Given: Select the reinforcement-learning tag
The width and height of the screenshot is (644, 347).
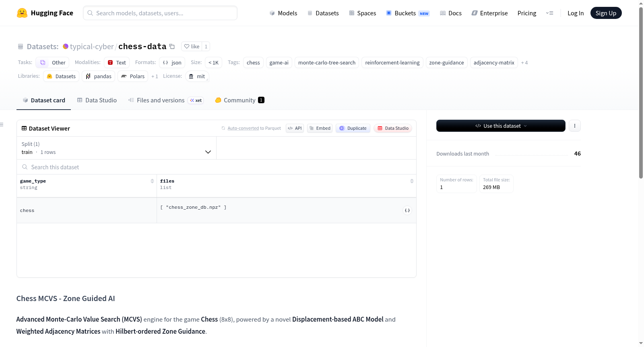Looking at the screenshot, I should tap(392, 62).
